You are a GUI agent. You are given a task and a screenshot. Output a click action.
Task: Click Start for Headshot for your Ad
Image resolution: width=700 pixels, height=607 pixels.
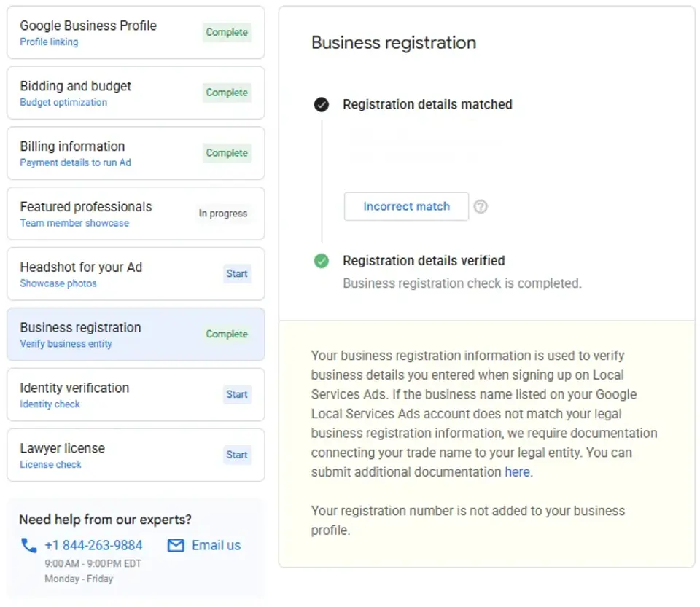point(236,274)
